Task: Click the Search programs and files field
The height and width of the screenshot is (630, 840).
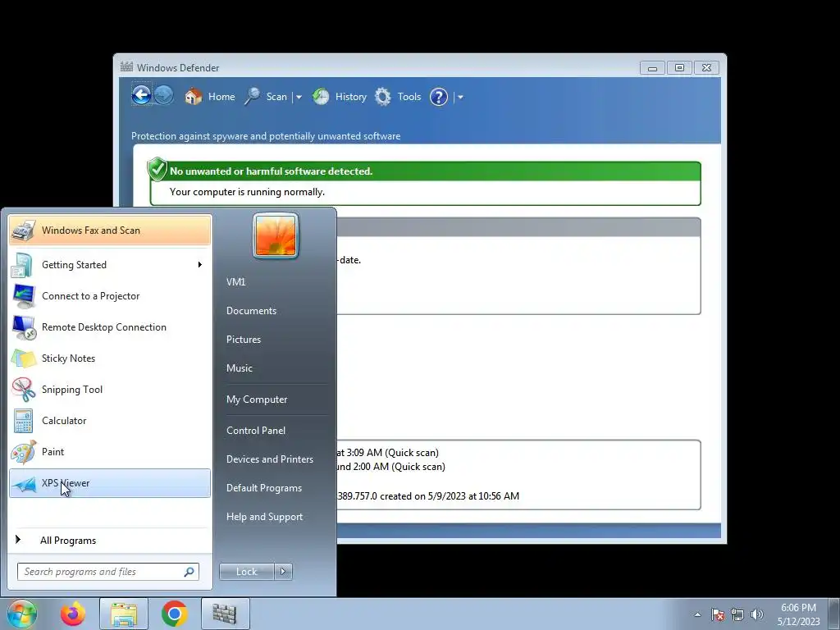Action: pyautogui.click(x=108, y=572)
